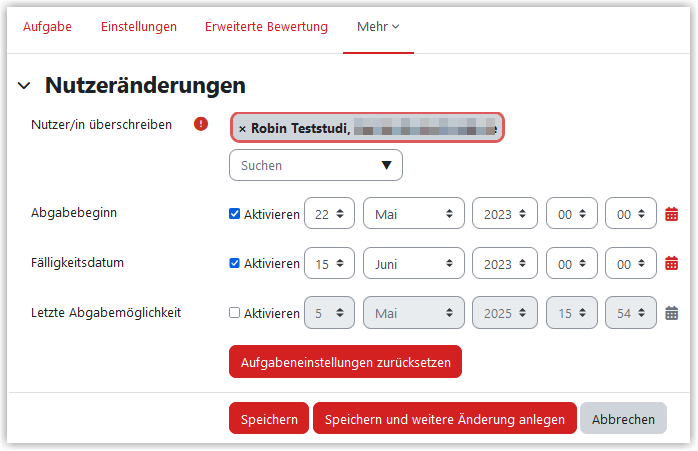The height and width of the screenshot is (451, 698).
Task: Click the Letzte Abgabemöglichkeit hour dropdown showing 15
Action: (x=572, y=313)
